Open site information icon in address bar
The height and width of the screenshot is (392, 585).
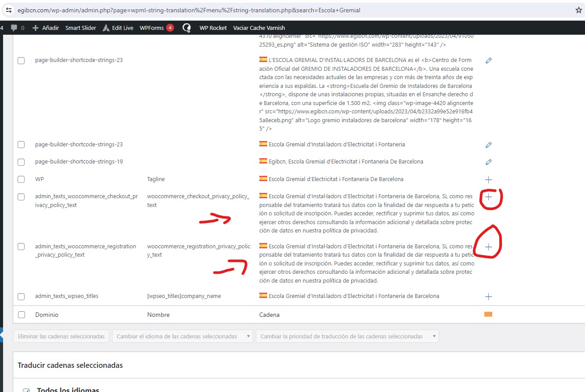tap(9, 10)
